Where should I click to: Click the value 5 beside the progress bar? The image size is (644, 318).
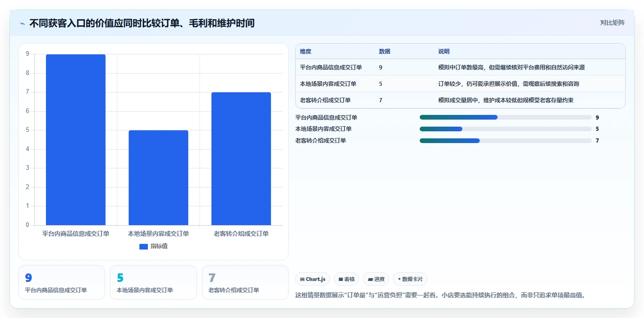(597, 129)
